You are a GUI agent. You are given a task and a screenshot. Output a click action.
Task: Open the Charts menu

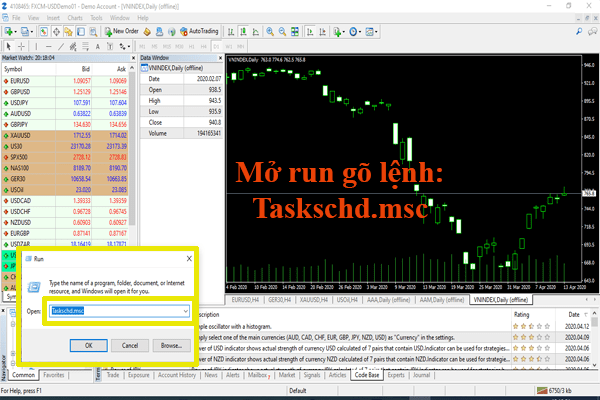(x=75, y=18)
